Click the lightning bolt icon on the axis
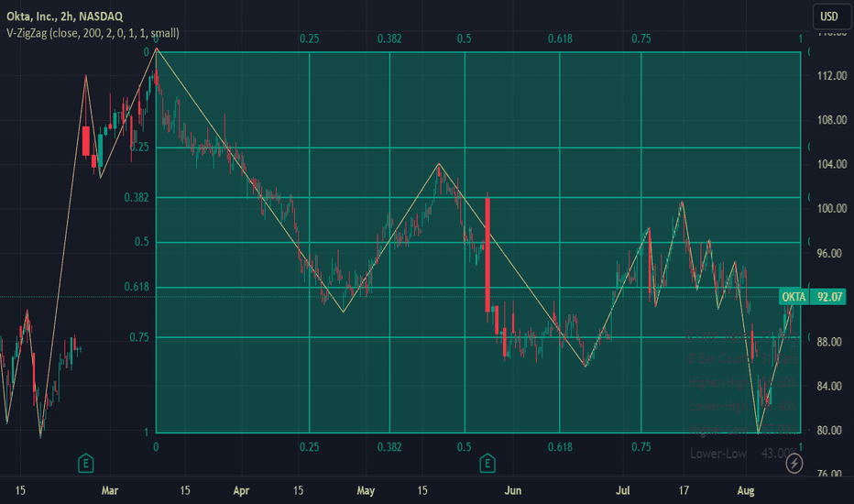This screenshot has width=854, height=504. pyautogui.click(x=794, y=464)
